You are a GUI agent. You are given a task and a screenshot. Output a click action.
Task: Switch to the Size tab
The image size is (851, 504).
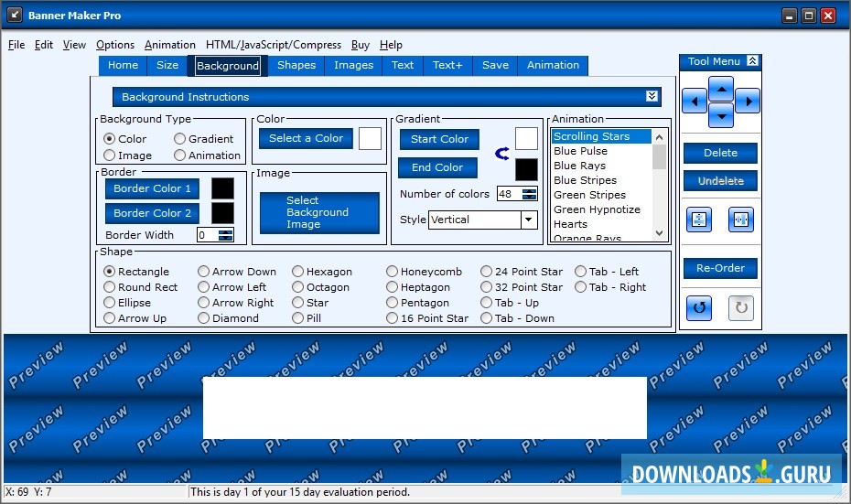click(x=167, y=65)
